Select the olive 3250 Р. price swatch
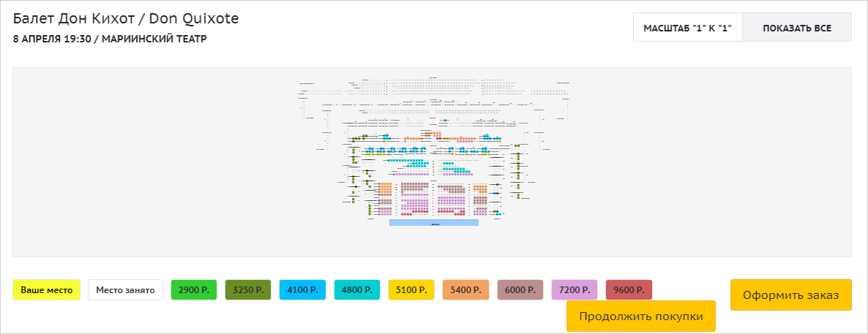This screenshot has height=334, width=868. [248, 290]
